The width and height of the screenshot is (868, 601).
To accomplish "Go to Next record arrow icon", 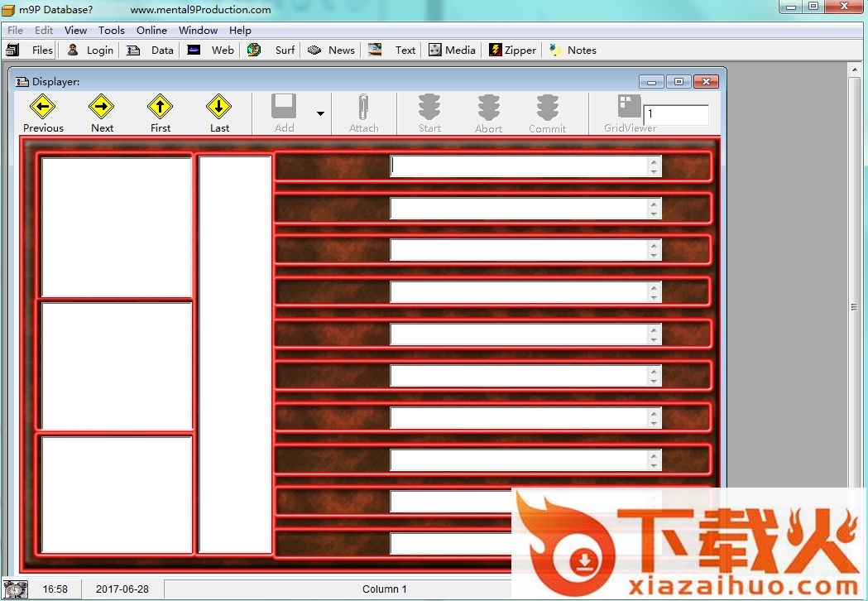I will click(101, 107).
